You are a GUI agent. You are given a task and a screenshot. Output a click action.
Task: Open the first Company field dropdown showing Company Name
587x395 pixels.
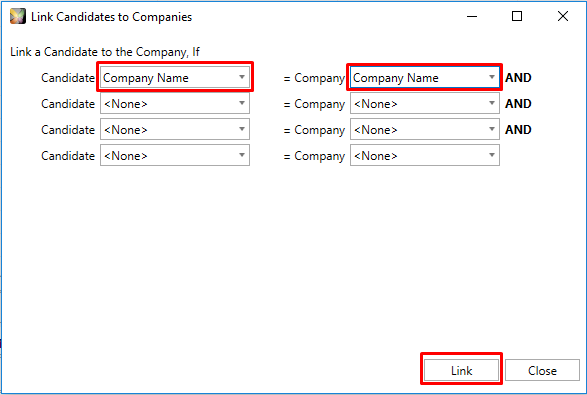pos(425,78)
